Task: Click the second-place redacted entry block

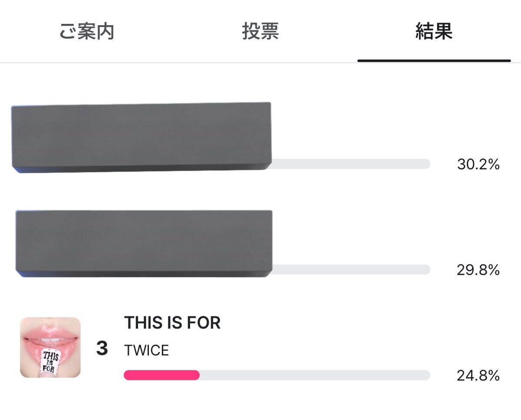Action: tap(144, 243)
